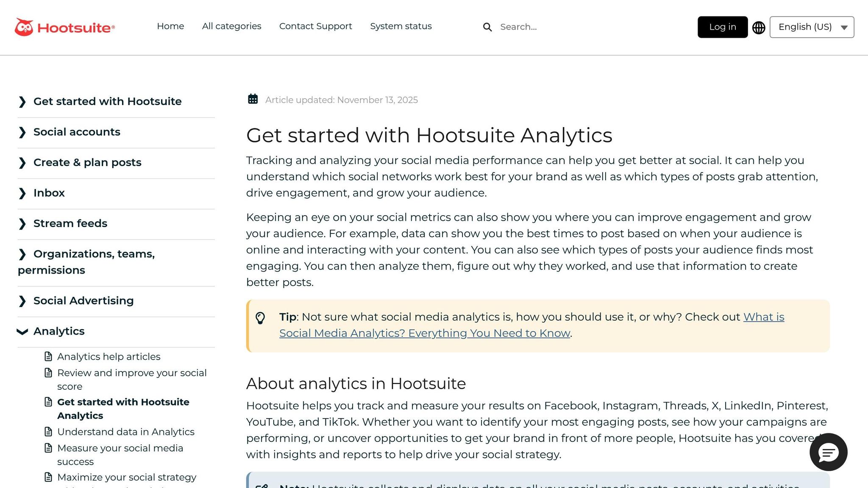This screenshot has height=488, width=868.
Task: Collapse the Analytics section
Action: [x=59, y=331]
